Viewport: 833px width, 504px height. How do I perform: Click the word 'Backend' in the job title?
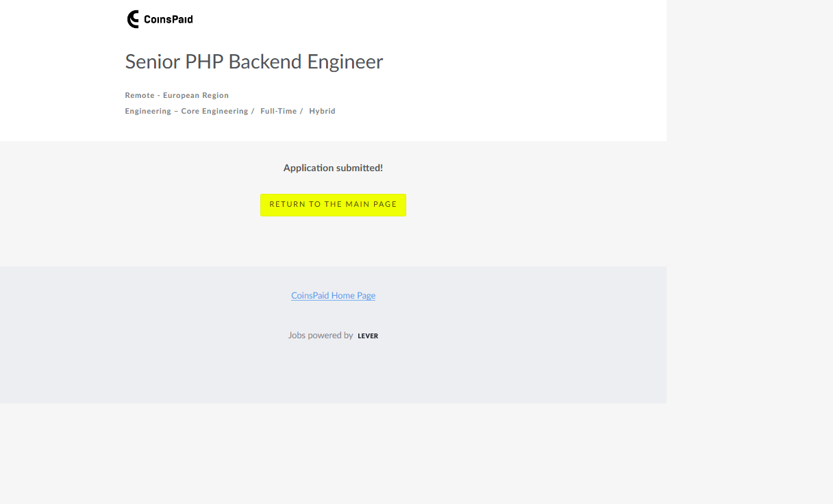click(x=265, y=62)
